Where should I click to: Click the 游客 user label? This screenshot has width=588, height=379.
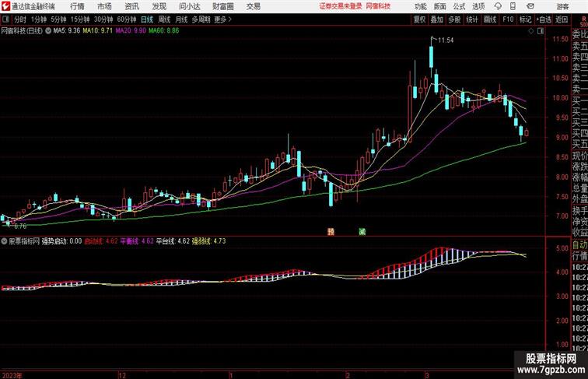pyautogui.click(x=562, y=6)
